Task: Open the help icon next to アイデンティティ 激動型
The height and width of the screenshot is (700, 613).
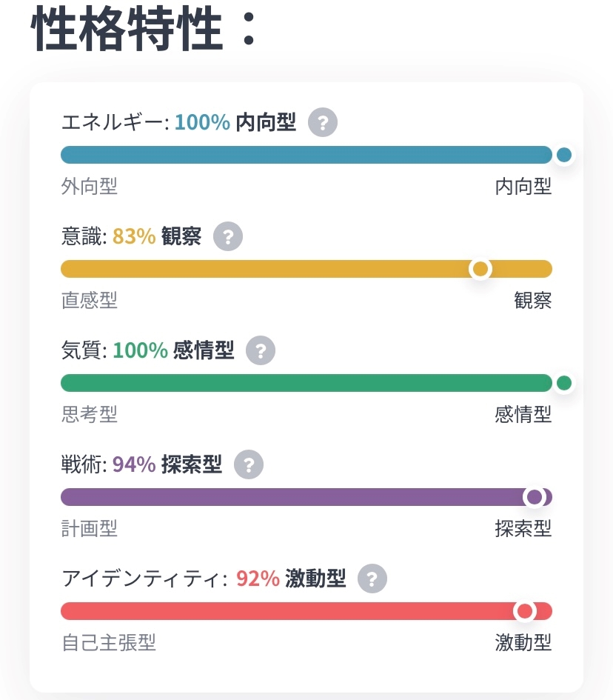Action: coord(372,579)
